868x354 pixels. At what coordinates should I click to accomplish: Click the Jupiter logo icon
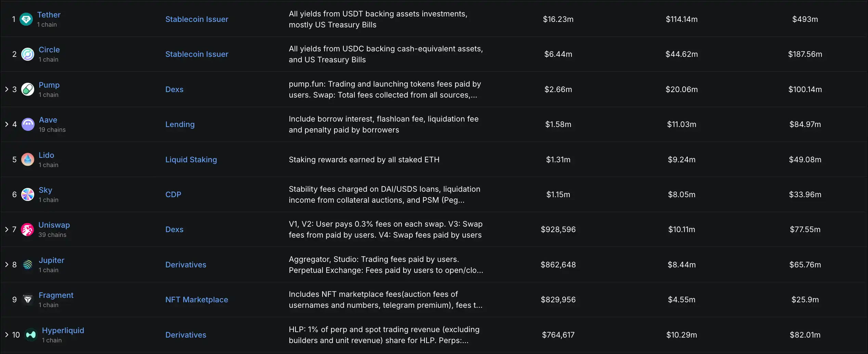[x=28, y=265]
